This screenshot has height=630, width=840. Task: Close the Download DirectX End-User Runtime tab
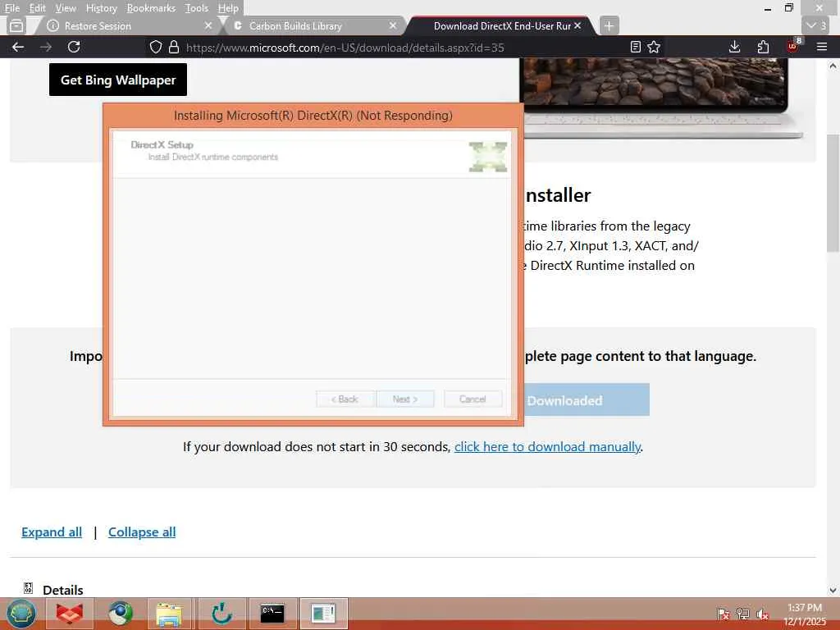(577, 25)
